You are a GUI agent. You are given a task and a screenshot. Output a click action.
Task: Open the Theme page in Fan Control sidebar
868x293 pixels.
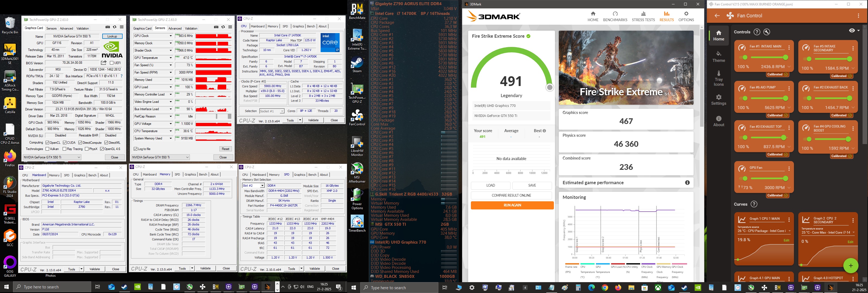pyautogui.click(x=718, y=57)
